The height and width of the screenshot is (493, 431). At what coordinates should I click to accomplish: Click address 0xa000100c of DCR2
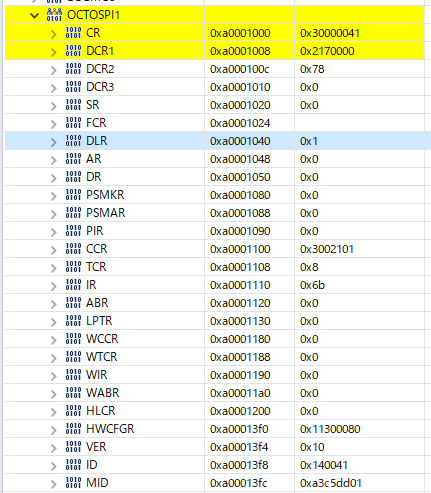coord(239,69)
